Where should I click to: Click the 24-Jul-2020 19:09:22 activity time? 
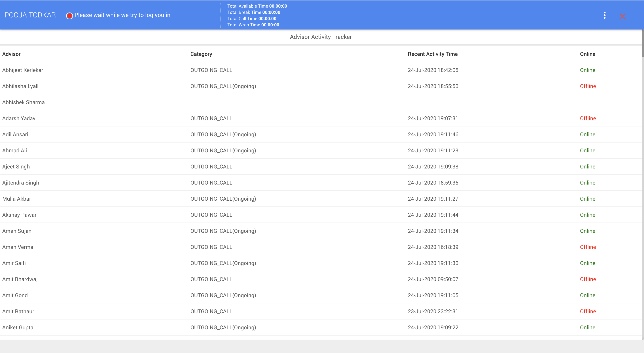click(433, 328)
